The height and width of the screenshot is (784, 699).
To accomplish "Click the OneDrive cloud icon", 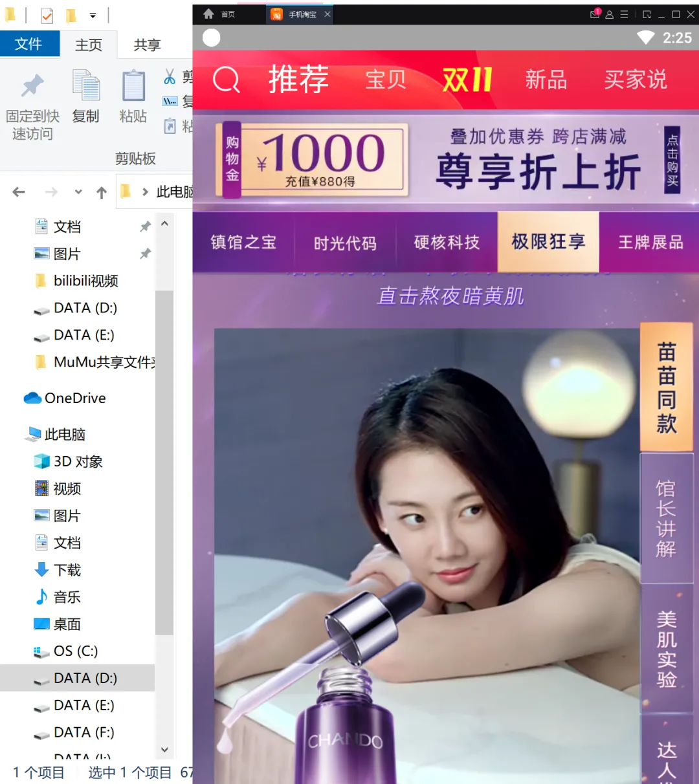I will [x=32, y=398].
